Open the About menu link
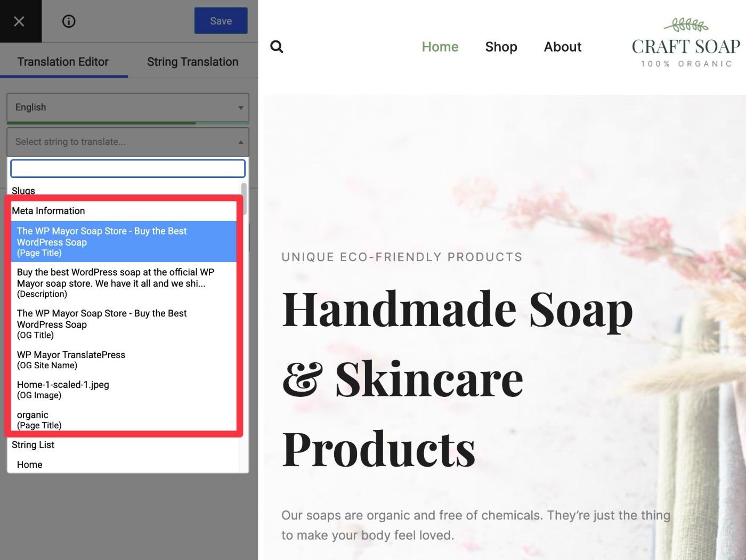The width and height of the screenshot is (746, 560). pyautogui.click(x=563, y=47)
